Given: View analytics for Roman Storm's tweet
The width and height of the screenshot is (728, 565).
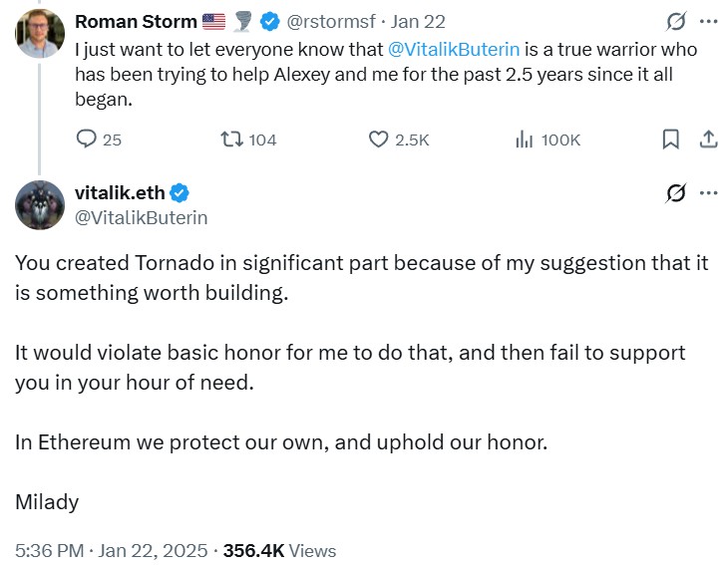Looking at the screenshot, I should [526, 140].
